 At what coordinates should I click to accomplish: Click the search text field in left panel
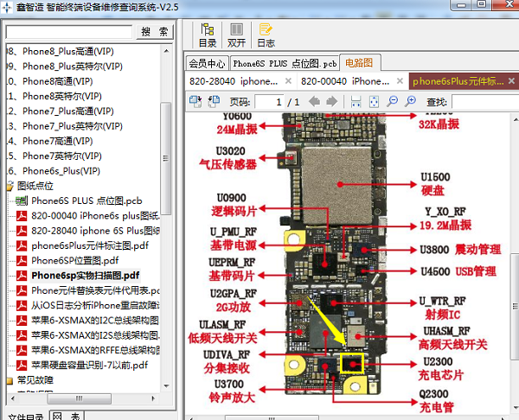coord(69,32)
